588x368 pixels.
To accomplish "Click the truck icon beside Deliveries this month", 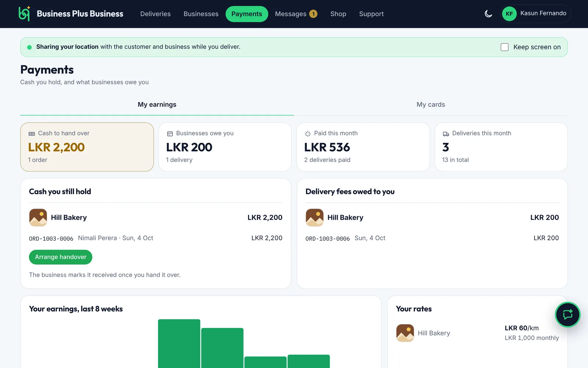I will coord(446,134).
